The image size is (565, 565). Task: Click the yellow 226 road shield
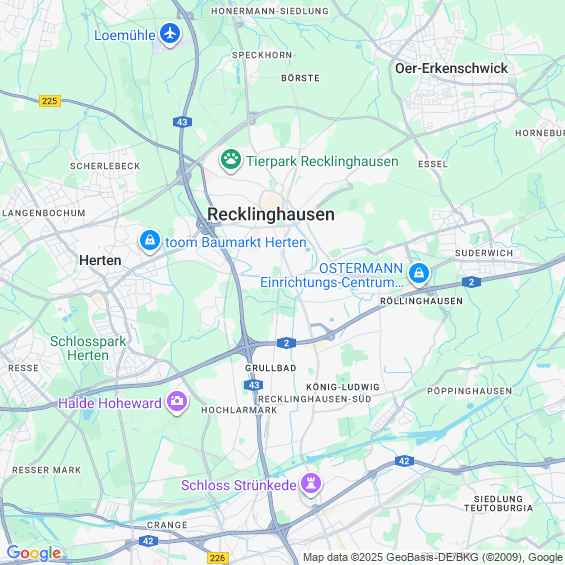click(x=218, y=558)
